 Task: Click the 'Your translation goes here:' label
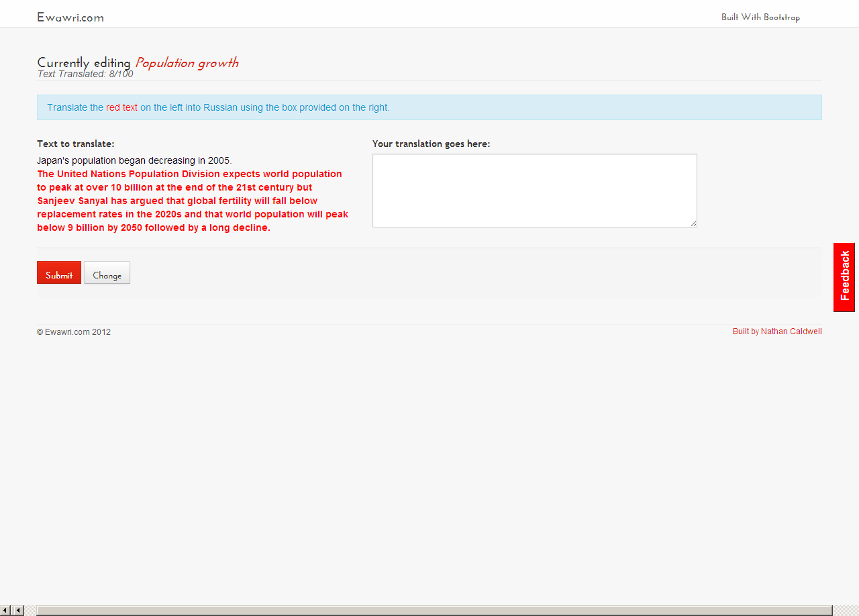(x=432, y=144)
